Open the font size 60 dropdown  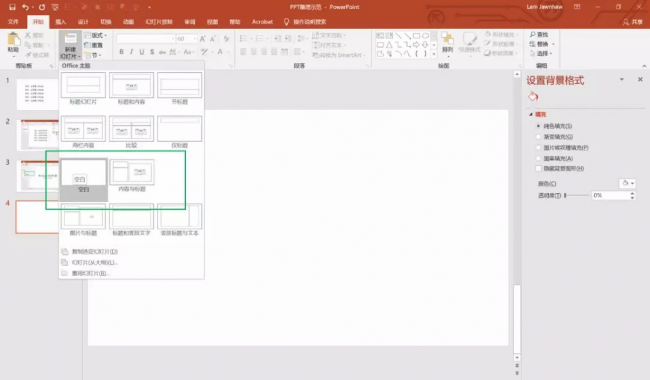pyautogui.click(x=194, y=39)
